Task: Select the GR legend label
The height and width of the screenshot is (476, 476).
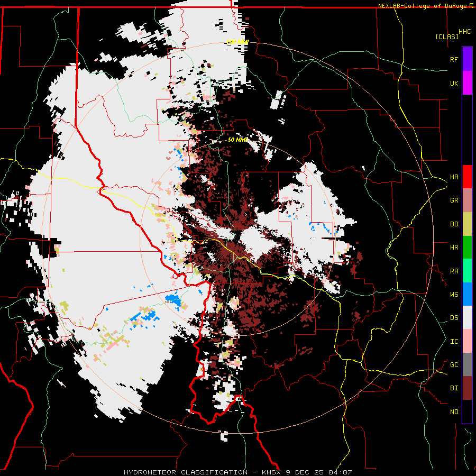Action: pyautogui.click(x=454, y=200)
